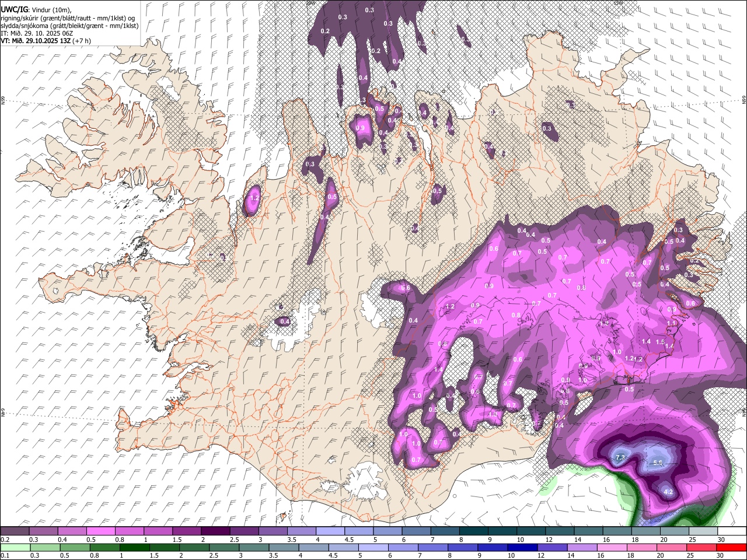The width and height of the screenshot is (747, 560).
Task: Select the bright red 30 swatch in lower legend
Action: (x=731, y=548)
